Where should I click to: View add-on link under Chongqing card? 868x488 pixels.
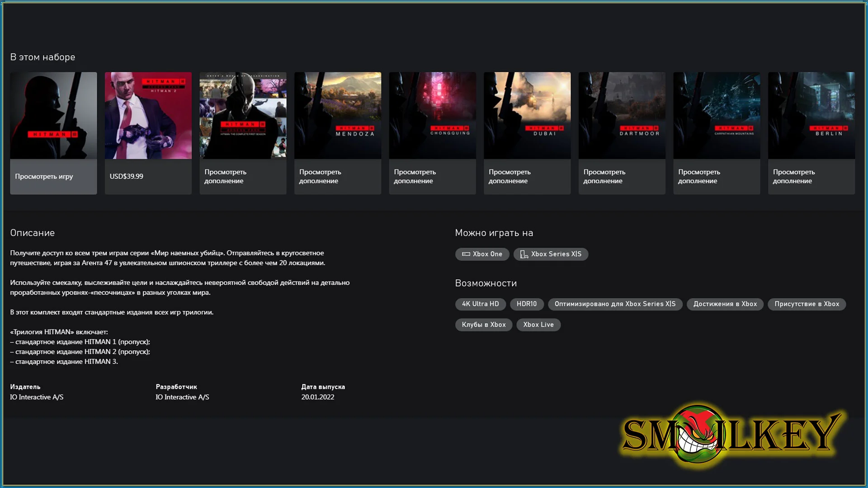point(415,176)
